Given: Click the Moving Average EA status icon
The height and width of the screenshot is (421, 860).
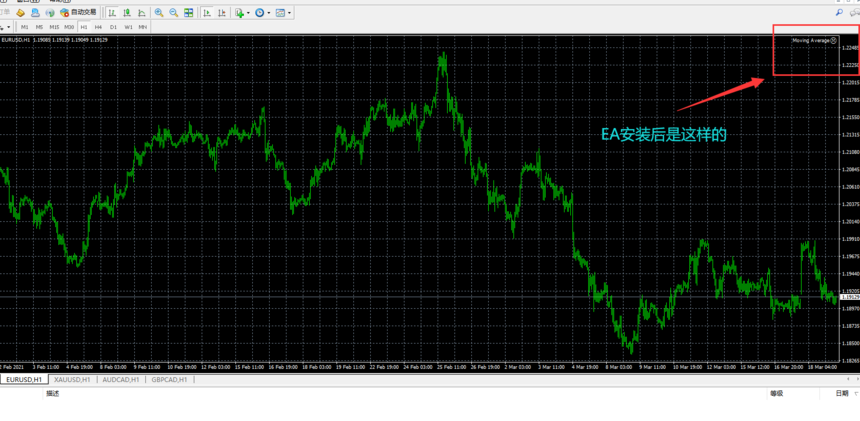Looking at the screenshot, I should [834, 41].
